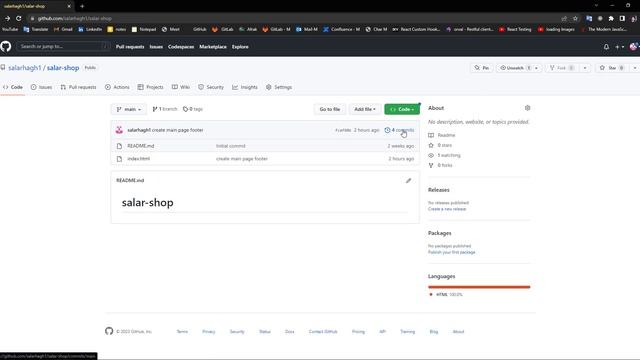Edit README with the pencil icon
Screen dimensions: 640x360
[408, 180]
